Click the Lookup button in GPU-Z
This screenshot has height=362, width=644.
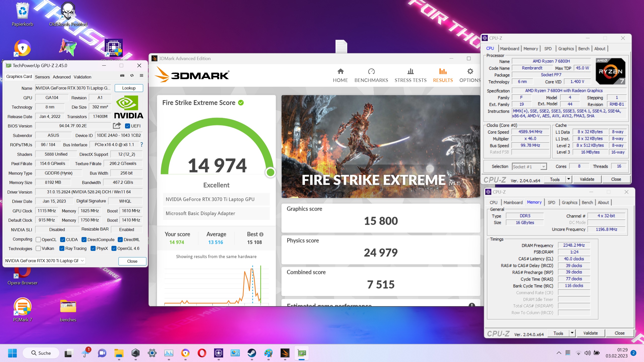click(129, 88)
